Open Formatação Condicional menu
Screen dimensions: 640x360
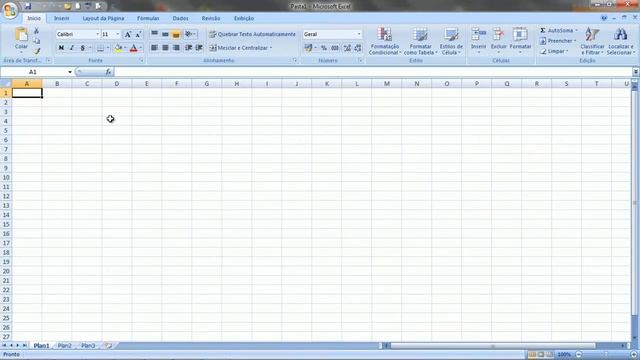coord(384,41)
